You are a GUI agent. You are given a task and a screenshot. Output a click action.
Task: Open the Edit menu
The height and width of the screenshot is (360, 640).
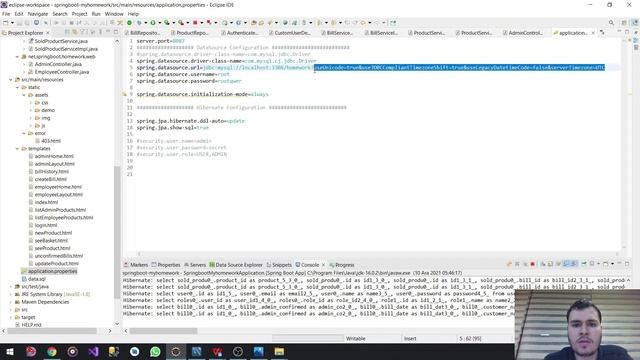pyautogui.click(x=19, y=14)
